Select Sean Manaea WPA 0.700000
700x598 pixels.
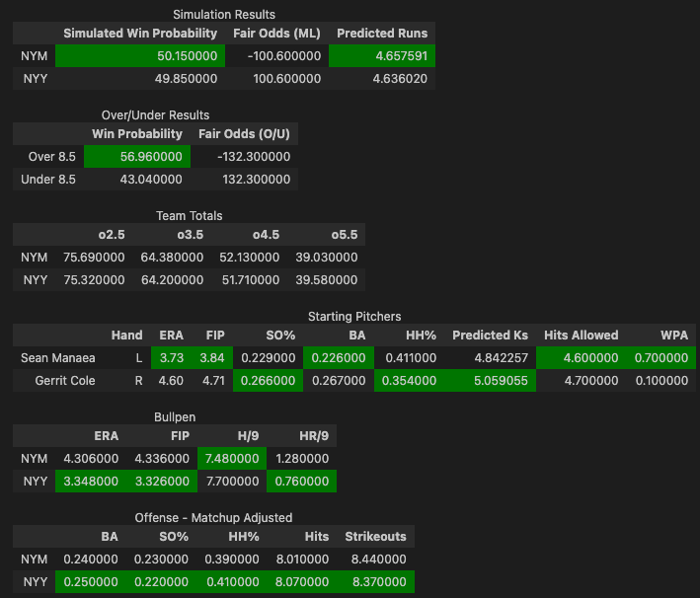pos(661,358)
